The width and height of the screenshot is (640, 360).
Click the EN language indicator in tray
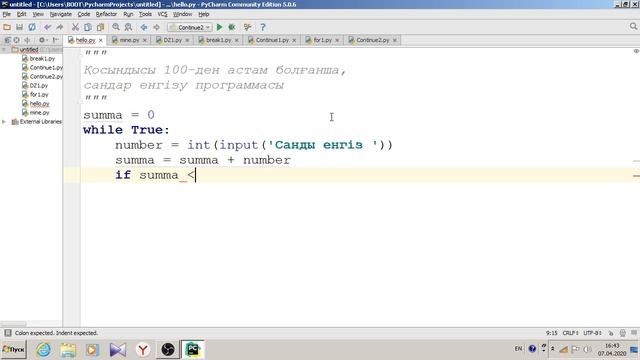click(518, 349)
